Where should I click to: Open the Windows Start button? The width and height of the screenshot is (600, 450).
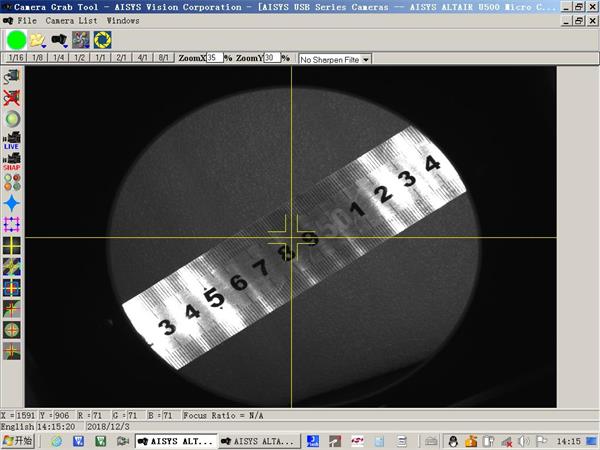pos(18,440)
